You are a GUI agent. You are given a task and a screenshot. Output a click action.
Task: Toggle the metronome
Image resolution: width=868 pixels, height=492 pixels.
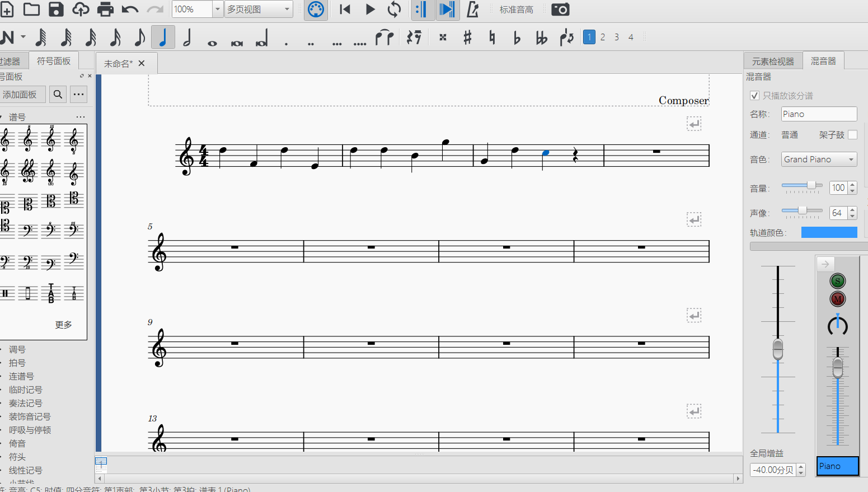click(473, 9)
